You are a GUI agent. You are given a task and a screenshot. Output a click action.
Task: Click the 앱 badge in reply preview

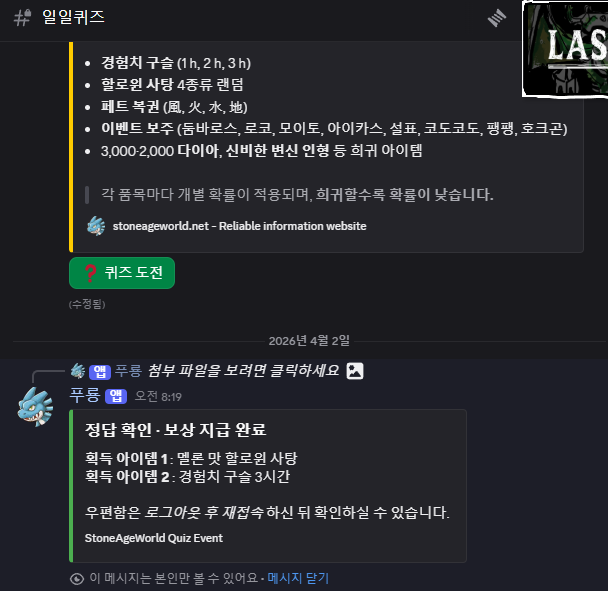pyautogui.click(x=100, y=371)
